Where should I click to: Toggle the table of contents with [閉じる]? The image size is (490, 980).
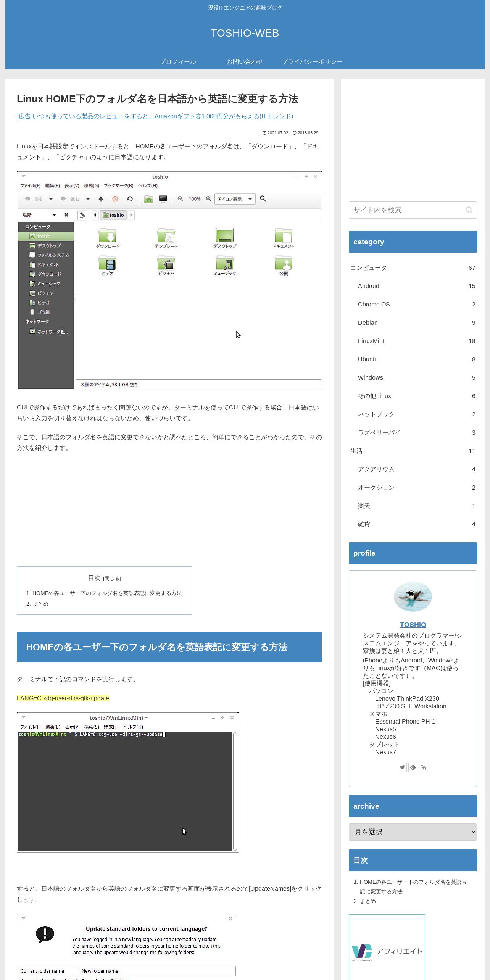(112, 579)
